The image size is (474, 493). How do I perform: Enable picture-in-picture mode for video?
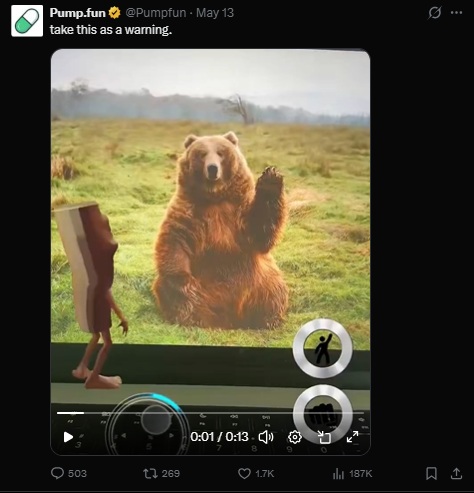point(324,437)
